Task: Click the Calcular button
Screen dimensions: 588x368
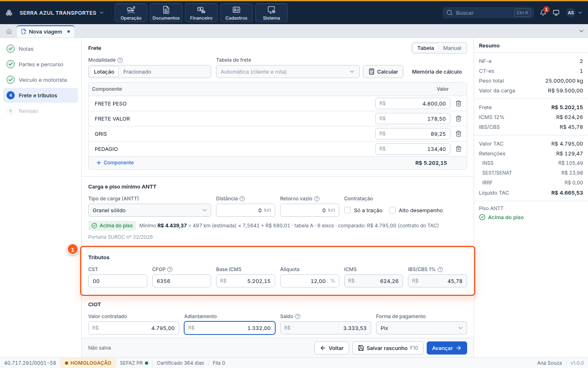Action: click(383, 72)
